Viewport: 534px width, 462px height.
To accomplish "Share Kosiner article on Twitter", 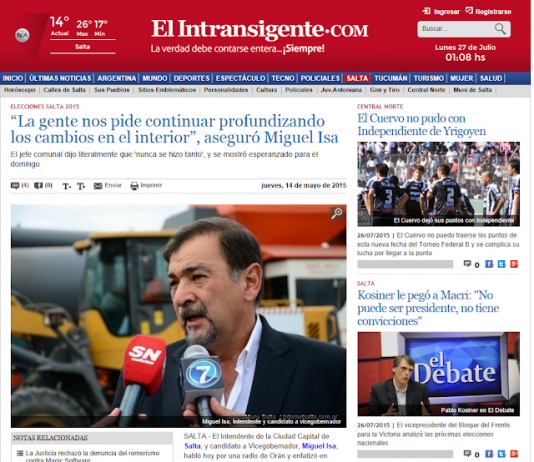I will pyautogui.click(x=501, y=453).
